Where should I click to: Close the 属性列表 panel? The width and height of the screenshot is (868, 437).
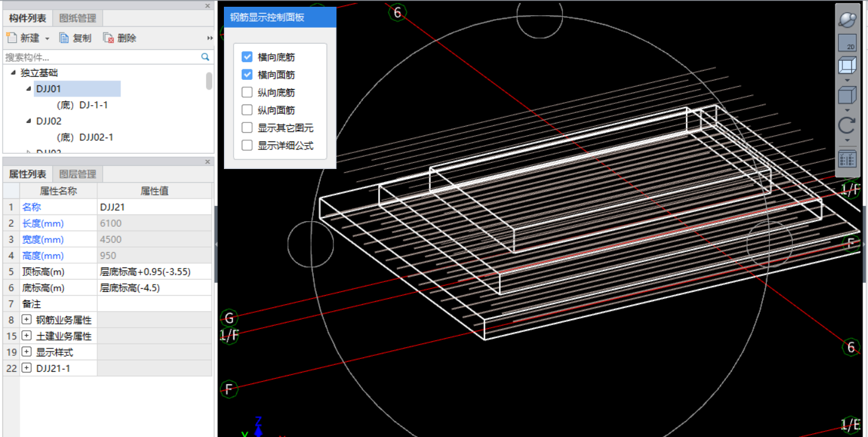[x=207, y=162]
